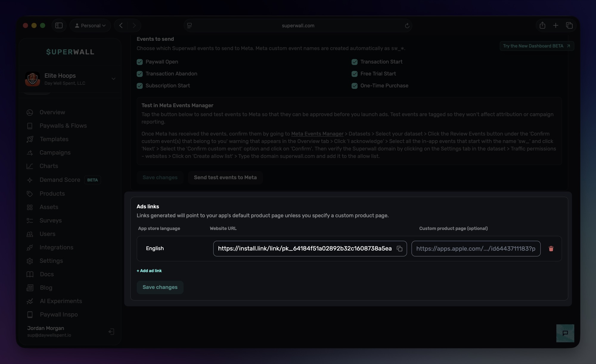Viewport: 596px width, 364px height.
Task: Copy the install.link website URL
Action: coord(400,249)
